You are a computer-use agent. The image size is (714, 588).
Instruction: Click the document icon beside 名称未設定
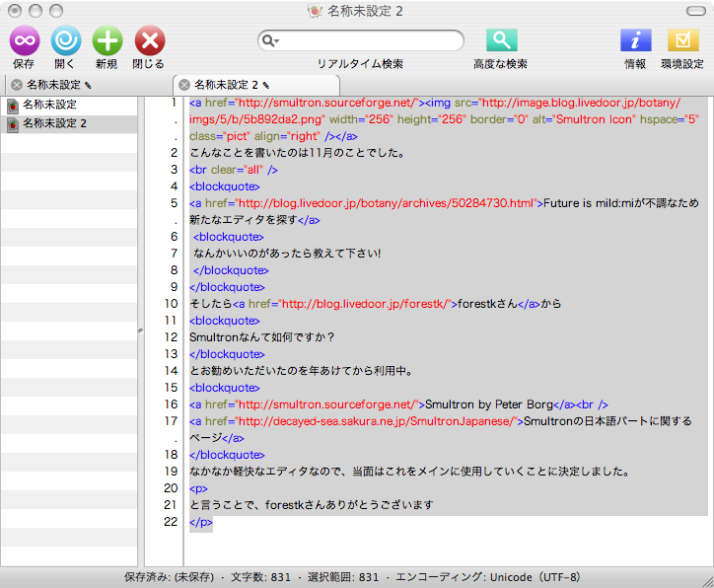pos(12,106)
